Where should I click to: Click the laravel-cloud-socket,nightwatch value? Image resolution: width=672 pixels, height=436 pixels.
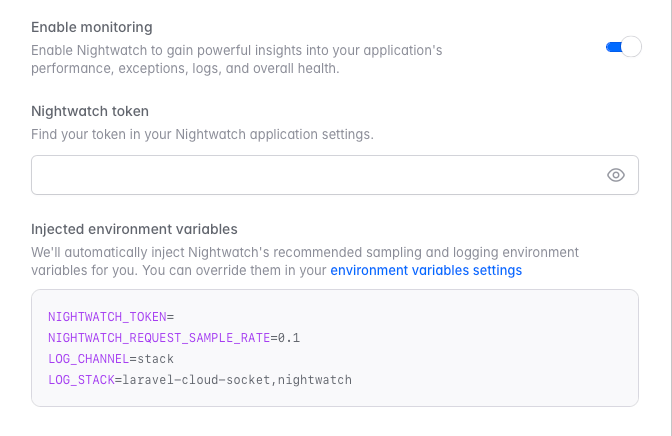pyautogui.click(x=237, y=380)
